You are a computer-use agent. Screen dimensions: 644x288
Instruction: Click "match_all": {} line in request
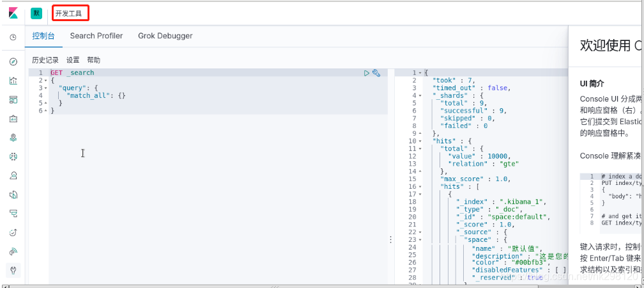(96, 95)
